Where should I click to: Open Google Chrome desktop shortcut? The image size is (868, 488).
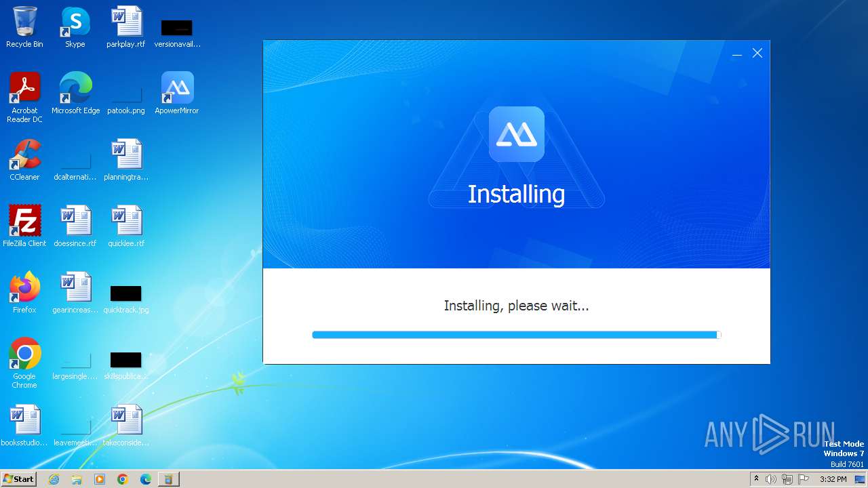pos(24,363)
